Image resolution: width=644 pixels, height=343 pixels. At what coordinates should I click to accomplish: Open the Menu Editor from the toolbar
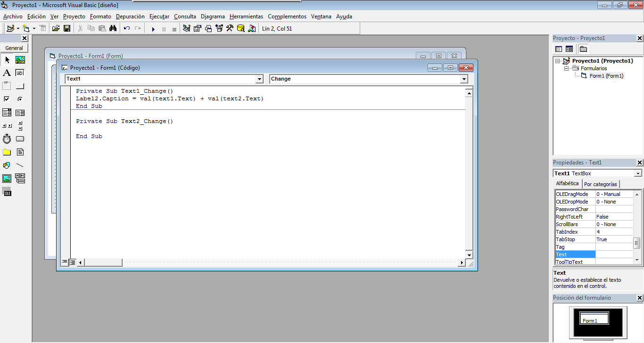pos(42,28)
